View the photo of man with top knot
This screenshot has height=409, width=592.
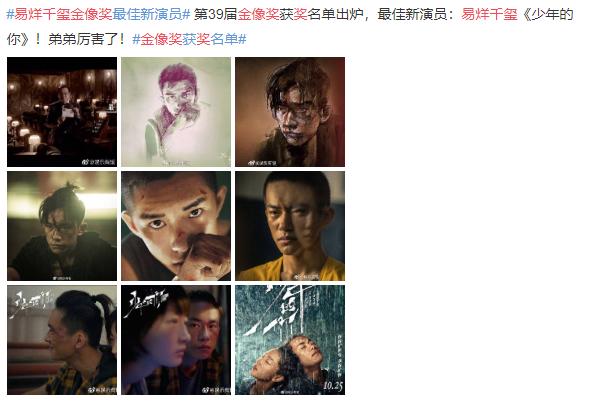point(62,226)
